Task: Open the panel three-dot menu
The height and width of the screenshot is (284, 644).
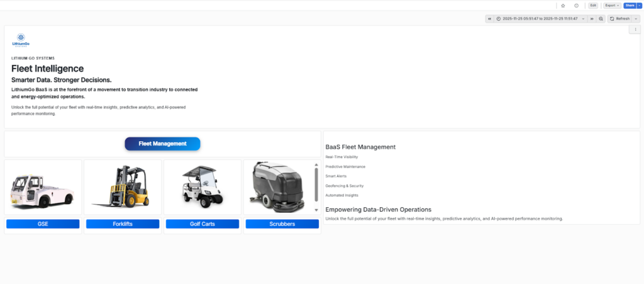Action: 635,30
